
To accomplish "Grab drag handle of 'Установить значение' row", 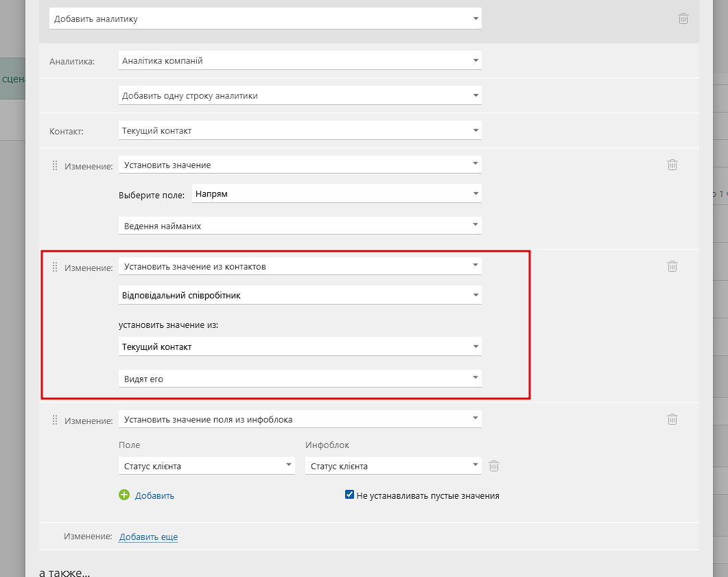I will point(55,165).
